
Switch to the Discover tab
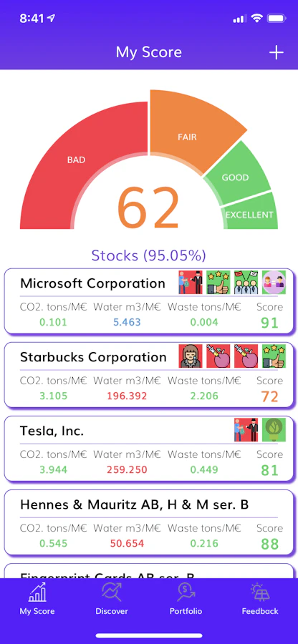click(112, 600)
